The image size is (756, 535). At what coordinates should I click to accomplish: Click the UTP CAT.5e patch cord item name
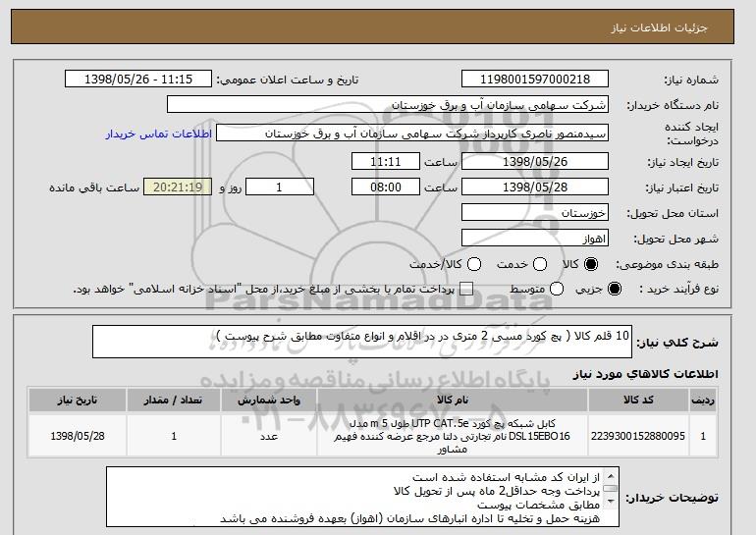click(x=453, y=436)
